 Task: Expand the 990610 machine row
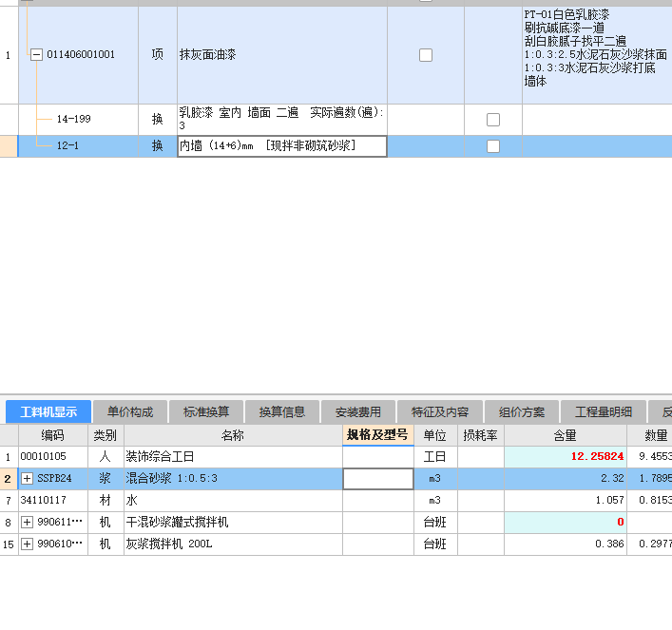click(27, 544)
